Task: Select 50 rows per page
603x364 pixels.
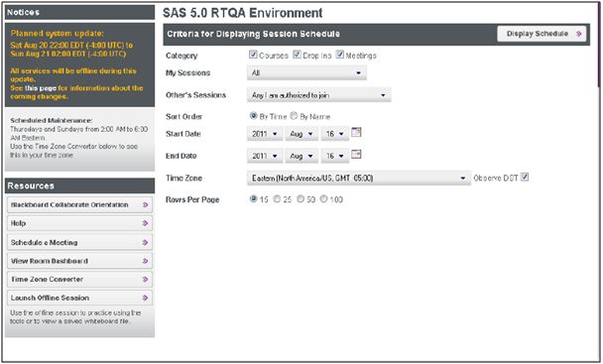Action: pyautogui.click(x=301, y=199)
